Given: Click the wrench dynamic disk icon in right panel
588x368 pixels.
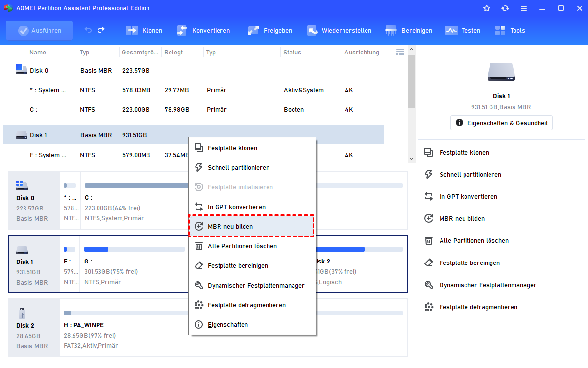Looking at the screenshot, I should [x=429, y=285].
